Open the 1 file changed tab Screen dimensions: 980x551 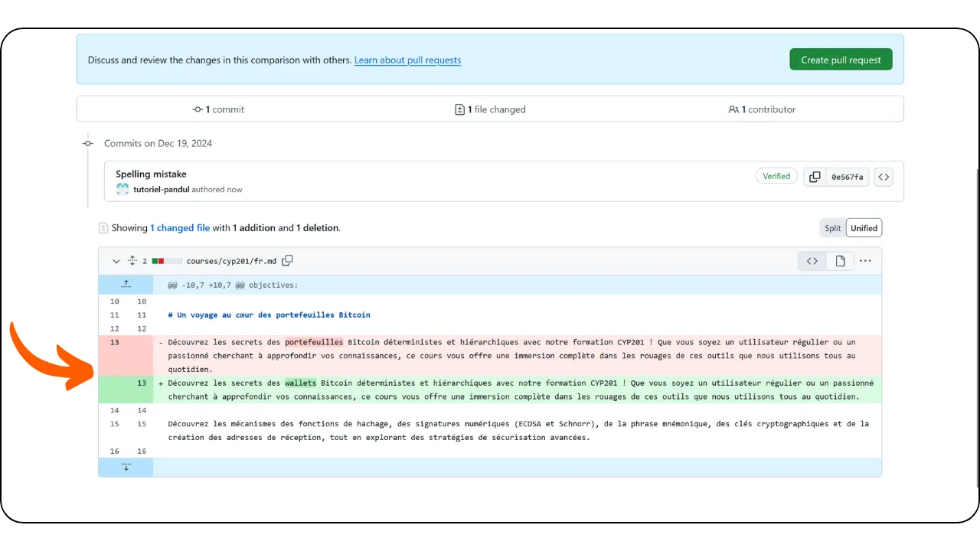coord(490,109)
